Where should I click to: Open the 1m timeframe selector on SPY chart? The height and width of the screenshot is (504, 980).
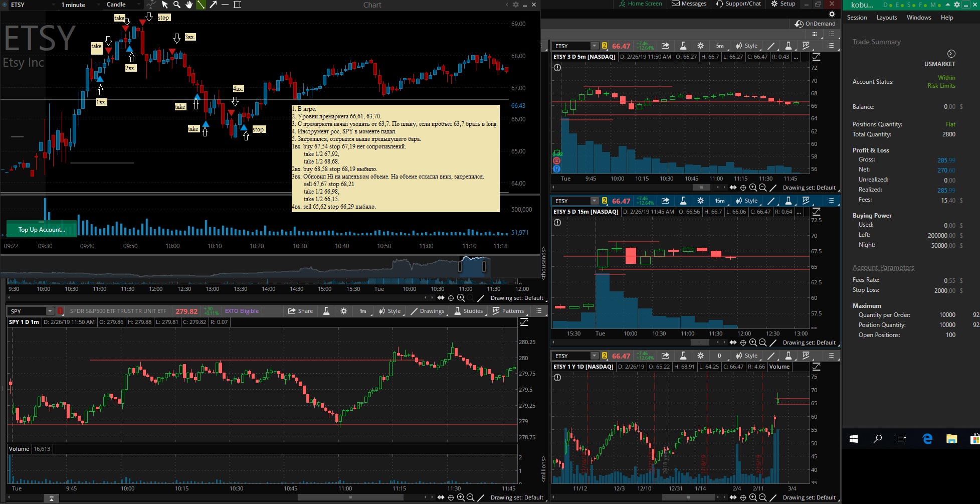(363, 311)
